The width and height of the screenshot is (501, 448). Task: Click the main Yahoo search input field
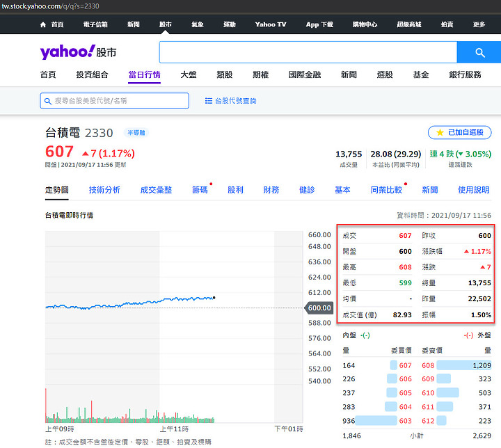click(308, 52)
